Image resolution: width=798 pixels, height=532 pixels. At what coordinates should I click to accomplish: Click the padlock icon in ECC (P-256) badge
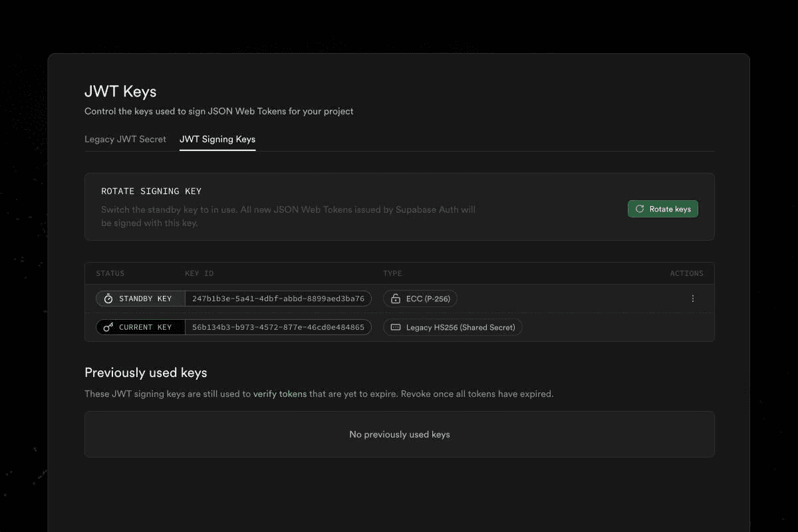click(396, 299)
